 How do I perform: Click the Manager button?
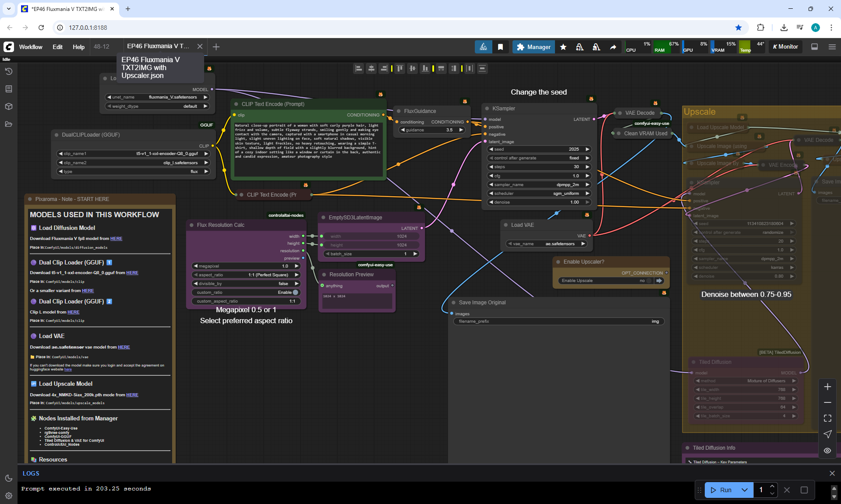534,47
